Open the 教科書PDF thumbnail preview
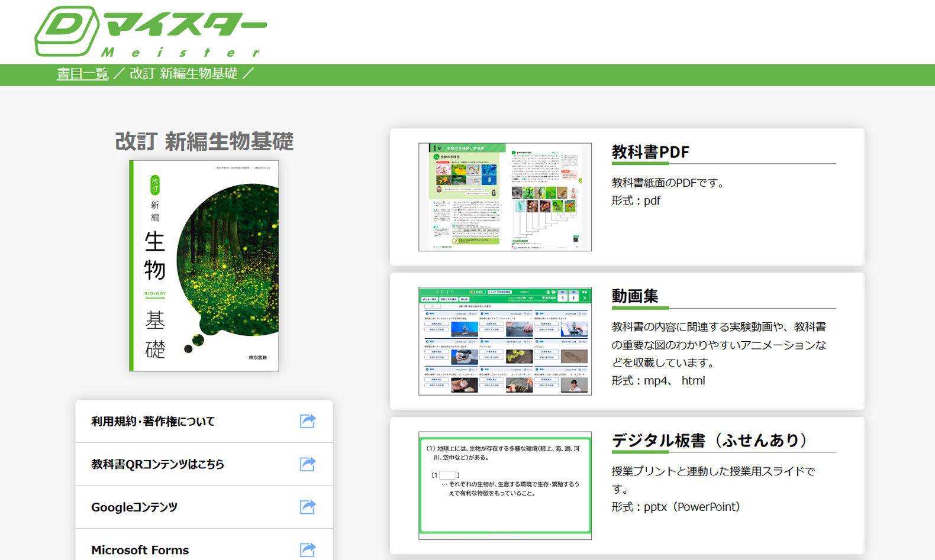This screenshot has height=560, width=935. pos(505,197)
